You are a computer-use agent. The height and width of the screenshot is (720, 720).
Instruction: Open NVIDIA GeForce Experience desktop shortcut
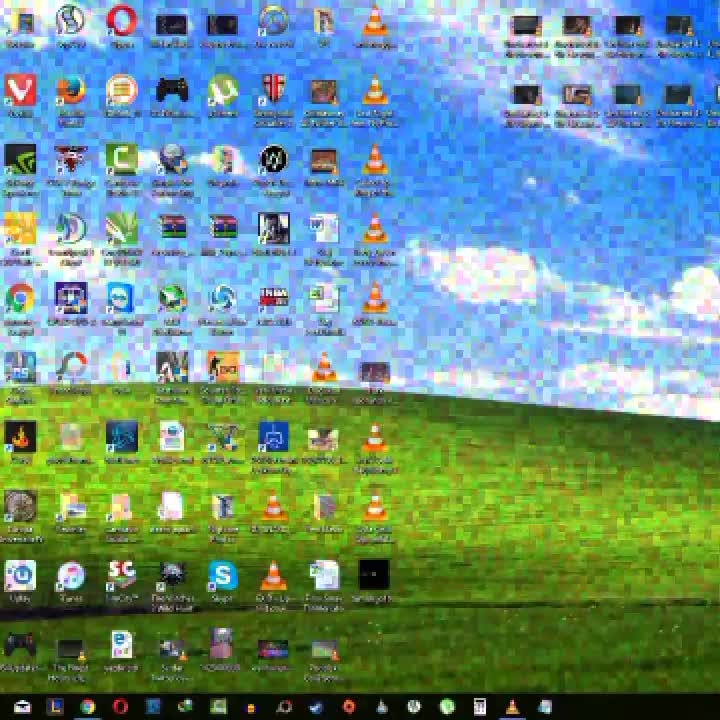(x=20, y=159)
